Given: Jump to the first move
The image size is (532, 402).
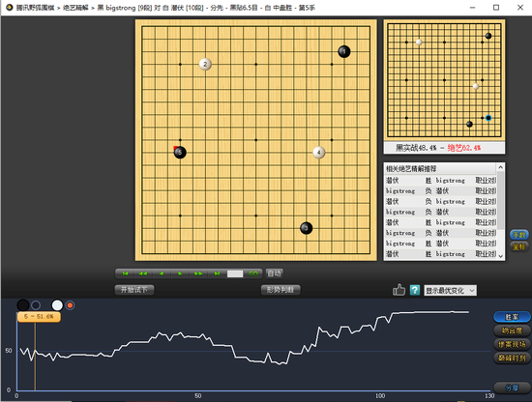Looking at the screenshot, I should click(x=126, y=273).
